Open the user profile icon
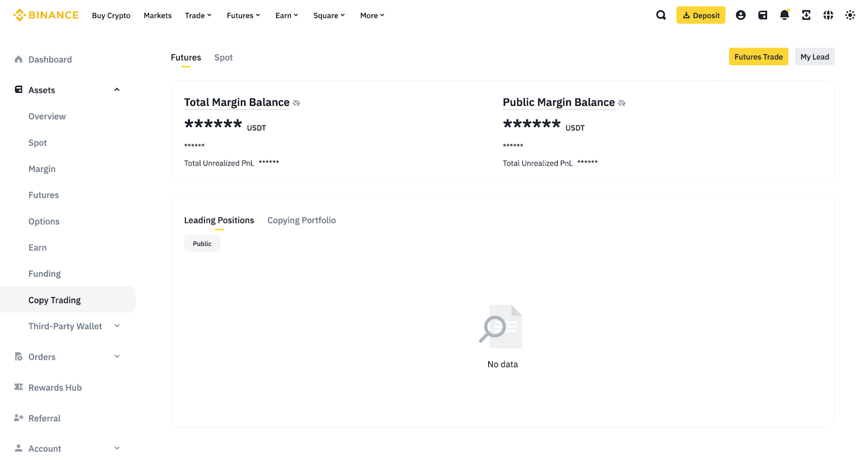Screen dimensions: 868x466 (x=741, y=15)
